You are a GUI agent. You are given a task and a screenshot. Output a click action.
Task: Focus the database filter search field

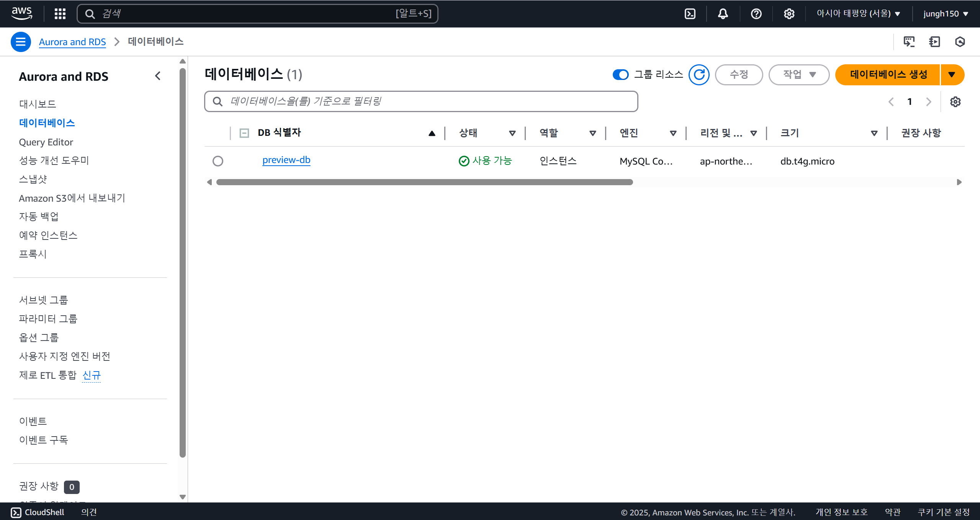(x=421, y=101)
